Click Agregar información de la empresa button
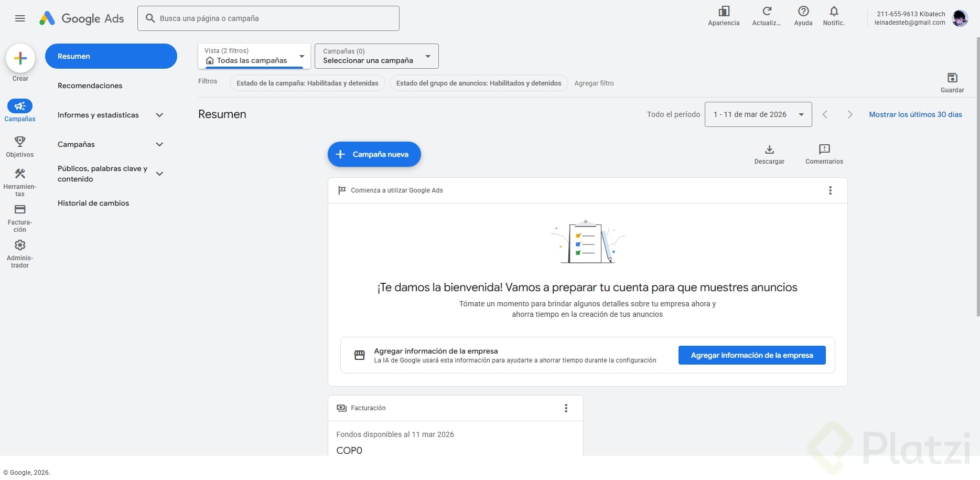This screenshot has height=480, width=980. pos(752,355)
